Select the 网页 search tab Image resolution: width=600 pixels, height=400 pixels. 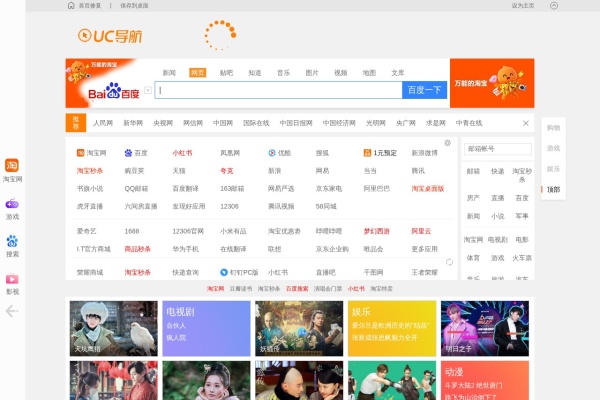pyautogui.click(x=197, y=73)
